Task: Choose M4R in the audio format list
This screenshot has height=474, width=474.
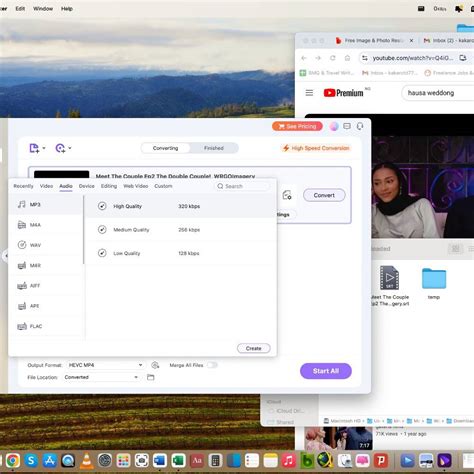Action: [46, 266]
